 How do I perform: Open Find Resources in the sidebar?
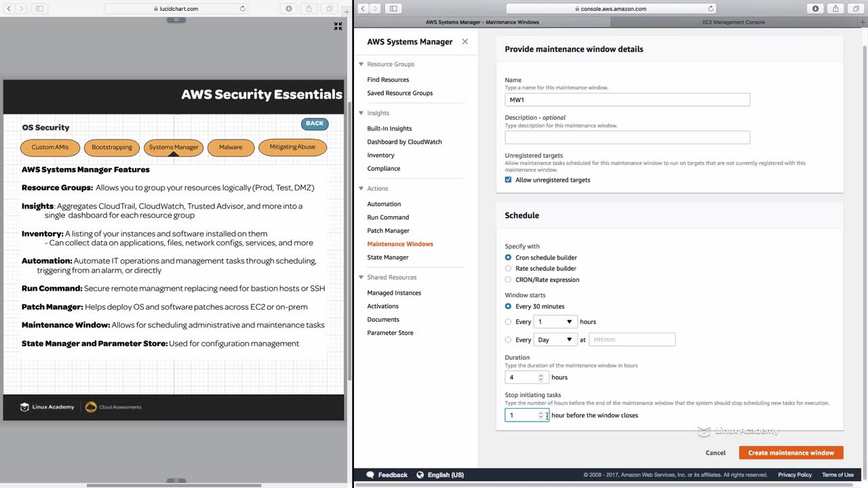coord(388,80)
